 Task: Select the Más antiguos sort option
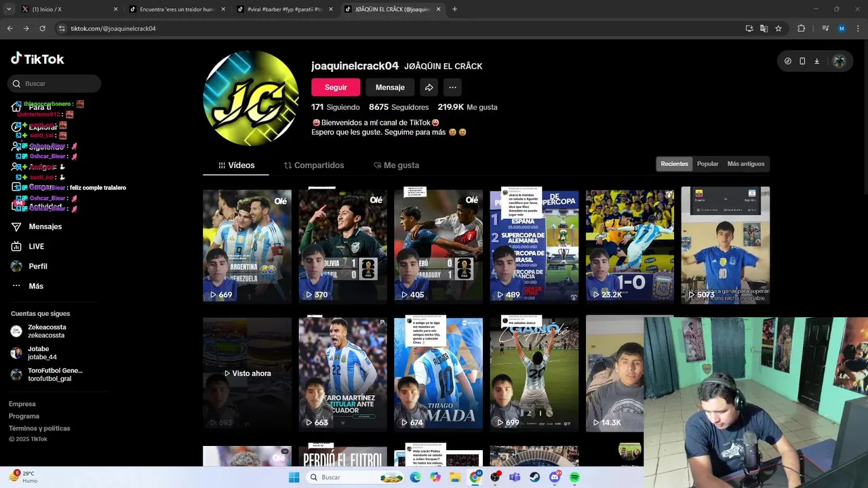tap(746, 164)
